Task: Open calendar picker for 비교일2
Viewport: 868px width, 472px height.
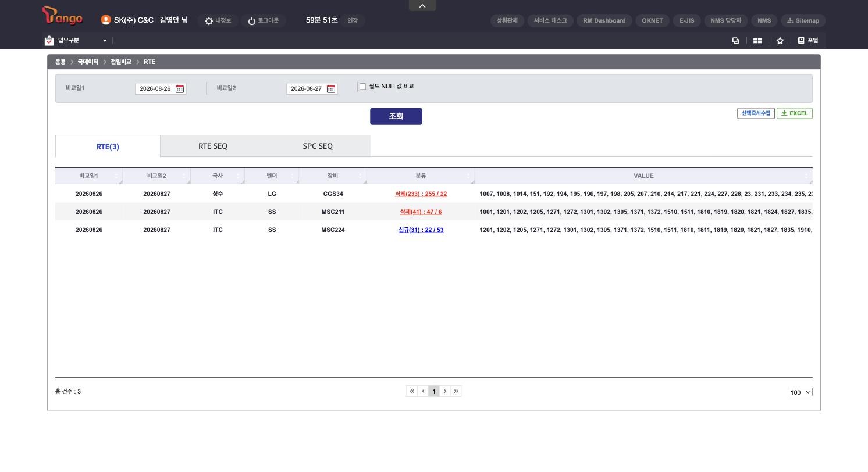Action: point(331,89)
